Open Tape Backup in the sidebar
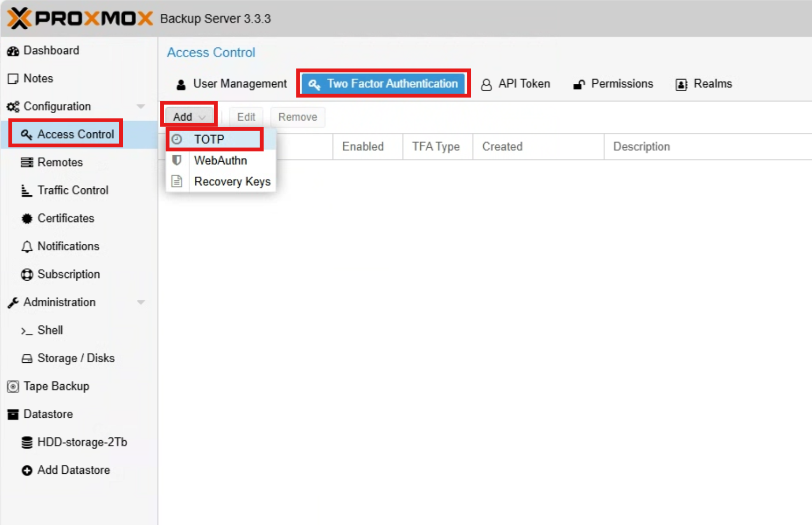The height and width of the screenshot is (525, 812). pyautogui.click(x=79, y=386)
